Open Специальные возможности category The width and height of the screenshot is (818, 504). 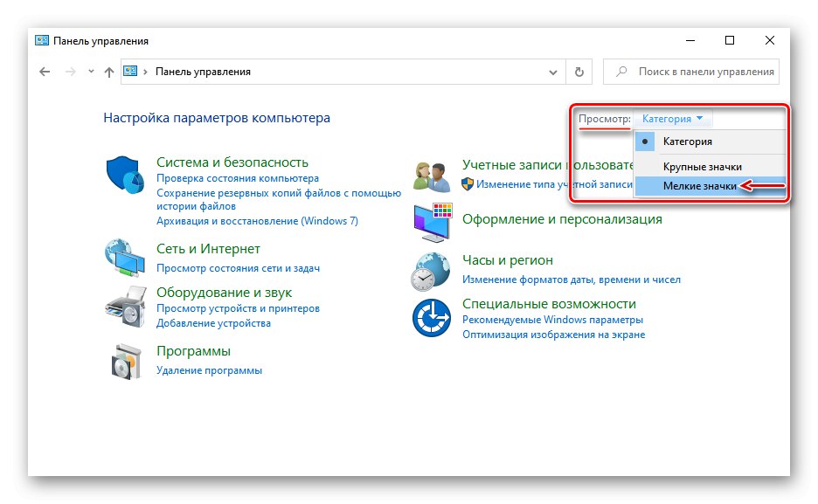click(549, 304)
